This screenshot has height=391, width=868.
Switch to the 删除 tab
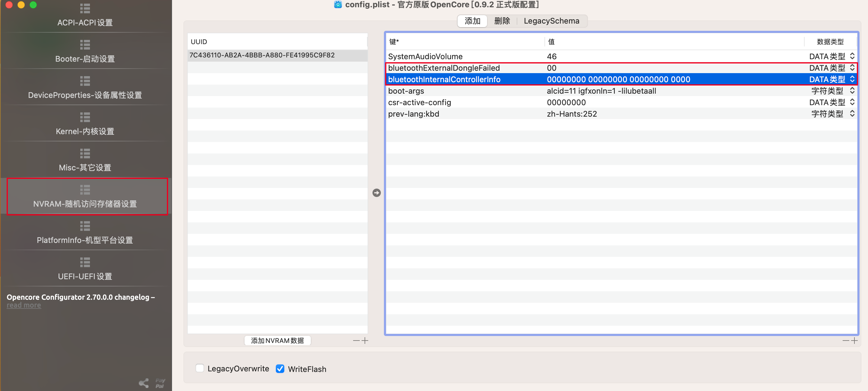(x=502, y=21)
